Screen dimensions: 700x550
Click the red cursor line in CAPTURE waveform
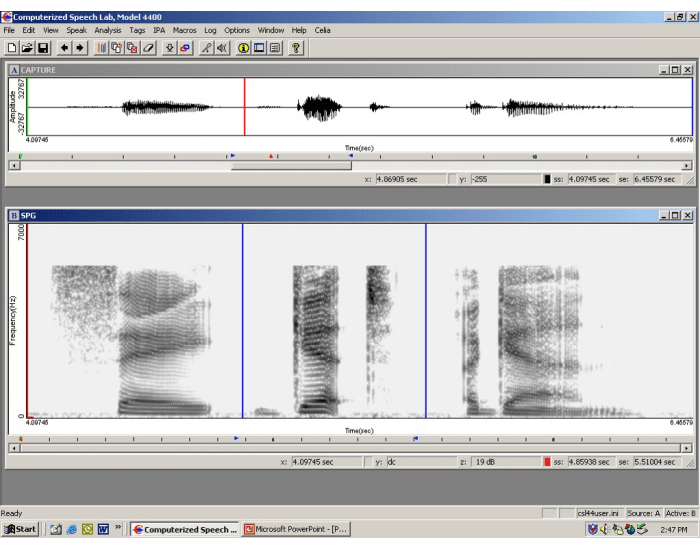point(244,107)
